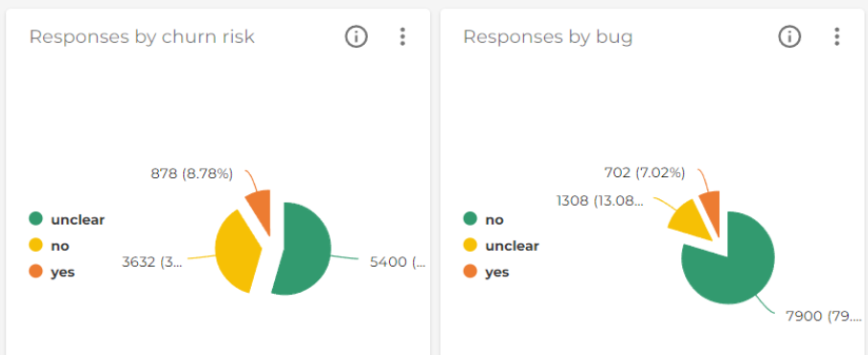Viewport: 868px width, 355px height.
Task: Select orange 'yes' slice in churn pie
Action: tap(261, 211)
